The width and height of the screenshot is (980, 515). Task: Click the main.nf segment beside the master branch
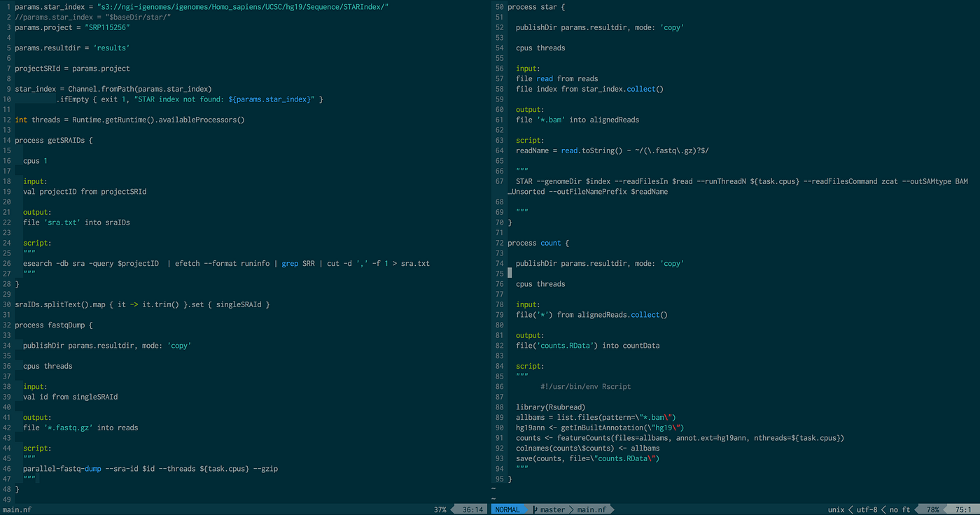click(591, 509)
